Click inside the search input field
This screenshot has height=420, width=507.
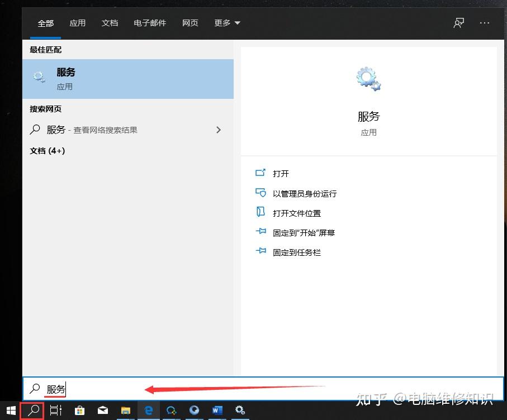(x=112, y=389)
